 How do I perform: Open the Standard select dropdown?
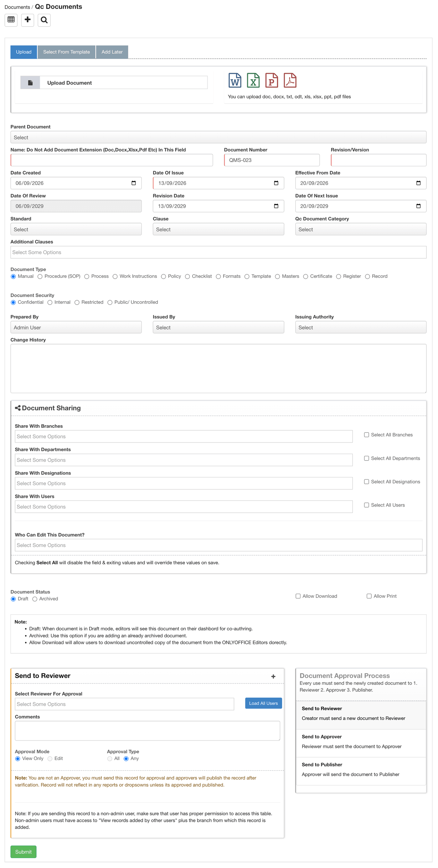pyautogui.click(x=76, y=229)
